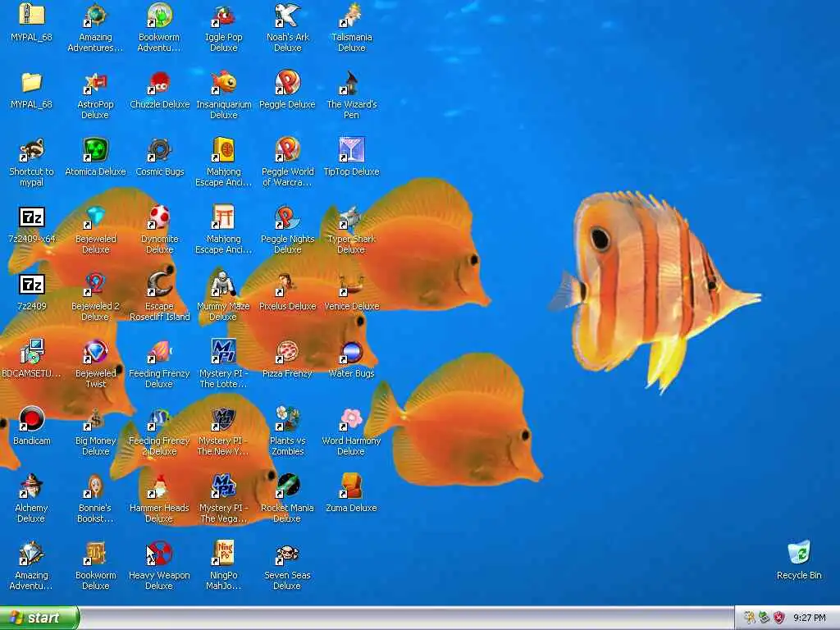Select Iggle Pop Deluxe shortcut
This screenshot has height=630, width=840.
pyautogui.click(x=223, y=15)
